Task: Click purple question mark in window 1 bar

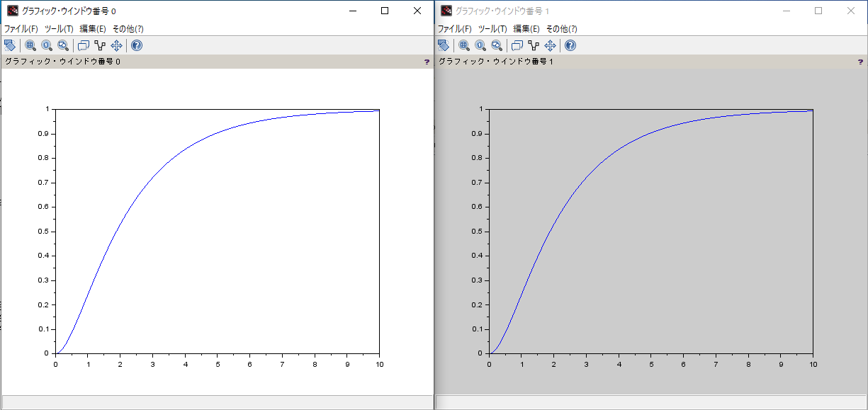Action: (x=860, y=62)
